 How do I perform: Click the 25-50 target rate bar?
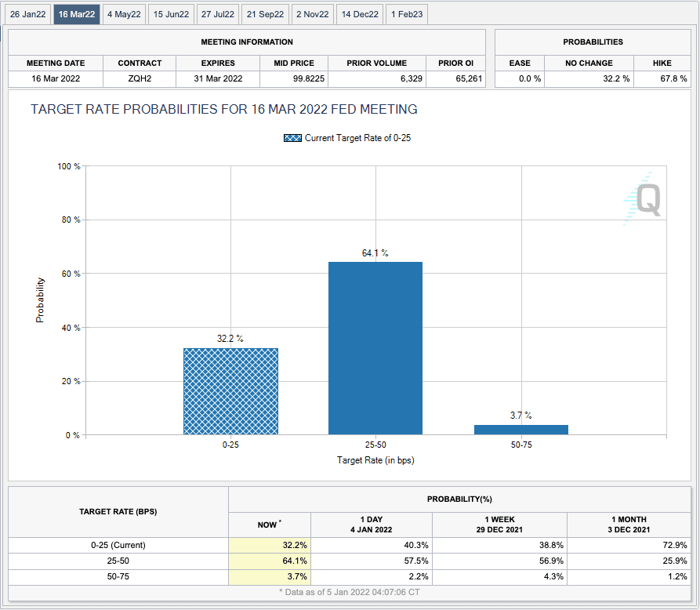pyautogui.click(x=375, y=348)
